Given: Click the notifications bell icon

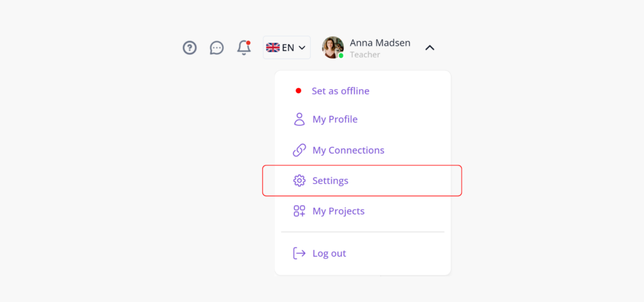Looking at the screenshot, I should [x=244, y=48].
